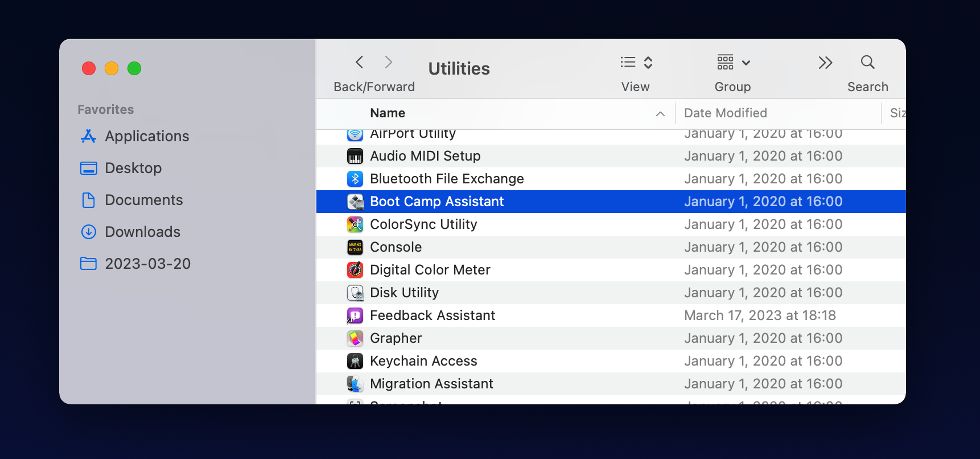Show more toolbar items via double chevron

825,63
